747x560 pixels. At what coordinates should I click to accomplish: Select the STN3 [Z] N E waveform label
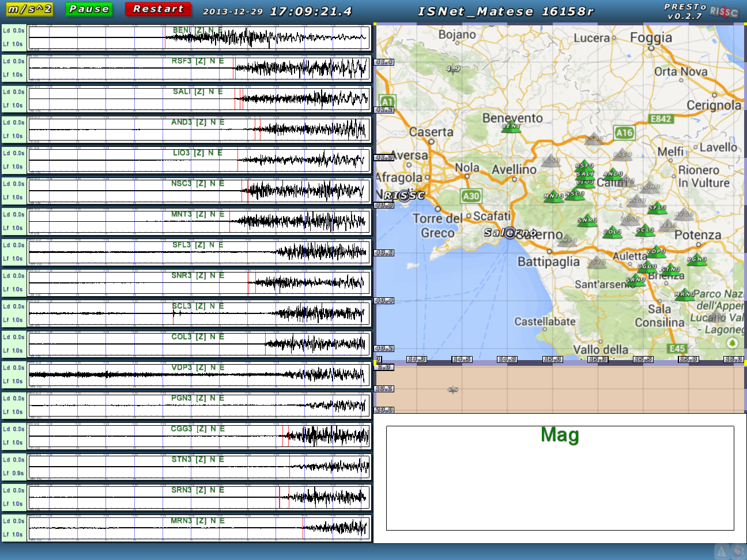(x=198, y=459)
